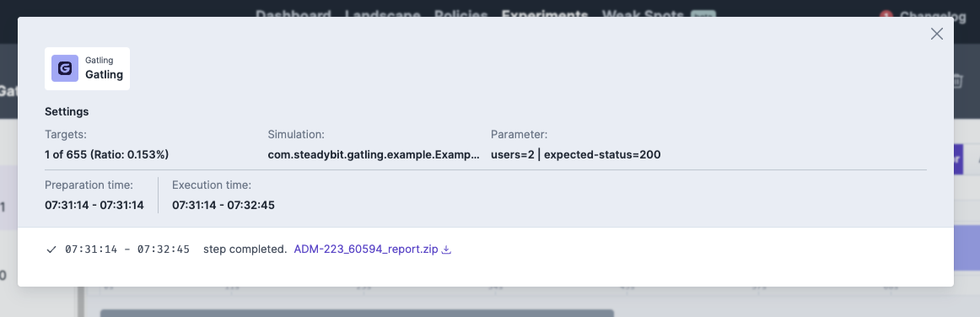Click the purple step block at right edge

[967, 248]
